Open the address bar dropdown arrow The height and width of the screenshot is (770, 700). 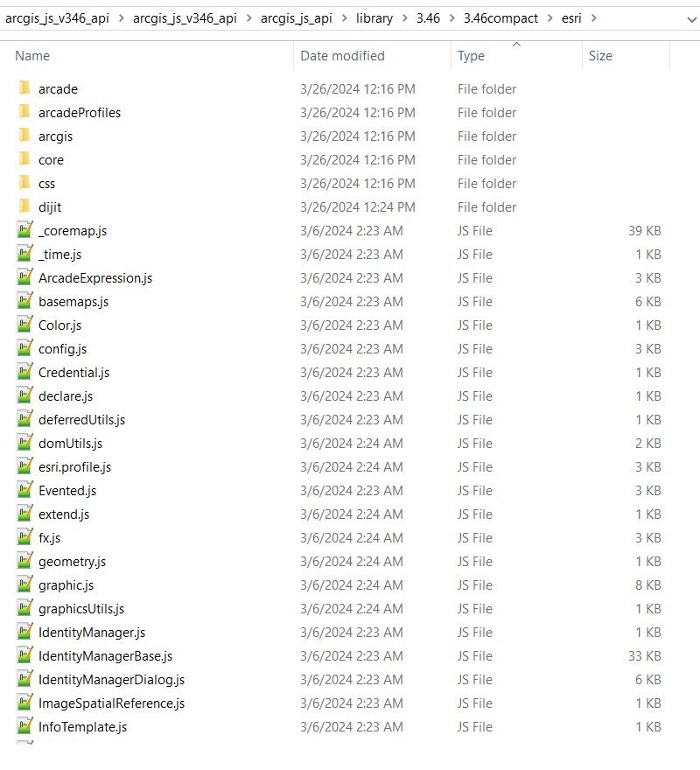(689, 17)
